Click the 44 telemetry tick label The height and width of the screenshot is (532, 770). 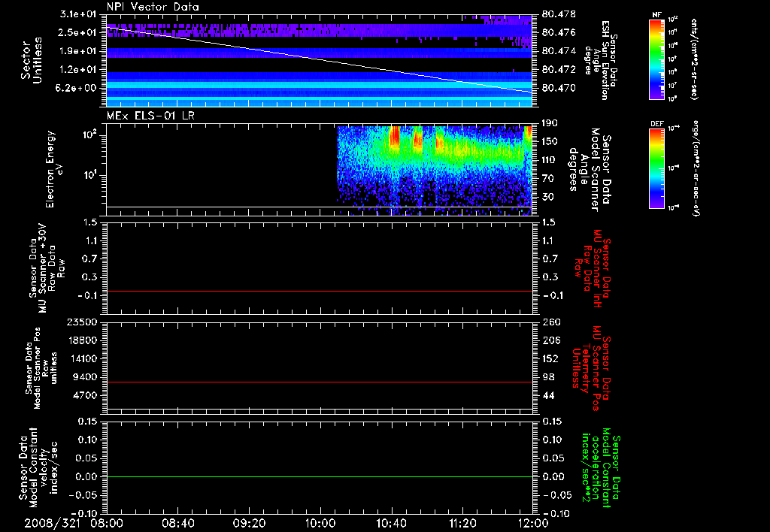(x=548, y=395)
